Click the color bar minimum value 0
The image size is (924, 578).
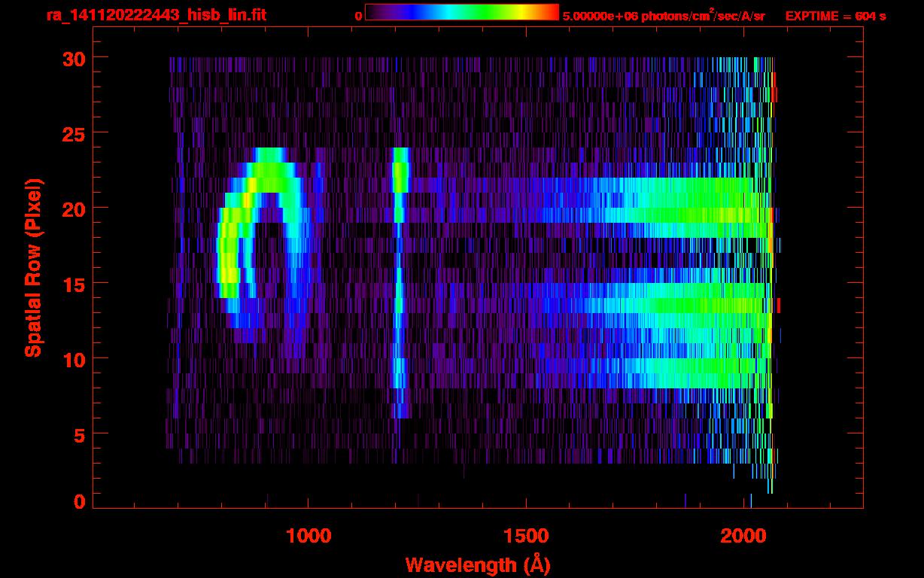[358, 16]
